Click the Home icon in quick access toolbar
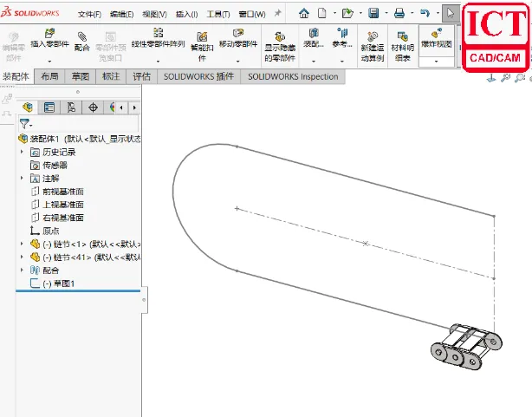 [x=303, y=13]
